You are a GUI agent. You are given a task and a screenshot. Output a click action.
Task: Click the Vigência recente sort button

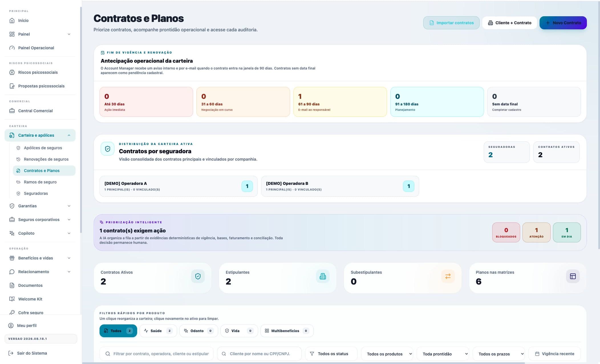[x=555, y=354]
